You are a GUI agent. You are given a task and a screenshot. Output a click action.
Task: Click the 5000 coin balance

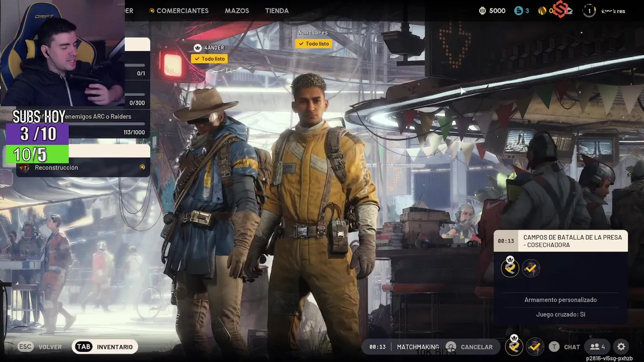(x=497, y=11)
